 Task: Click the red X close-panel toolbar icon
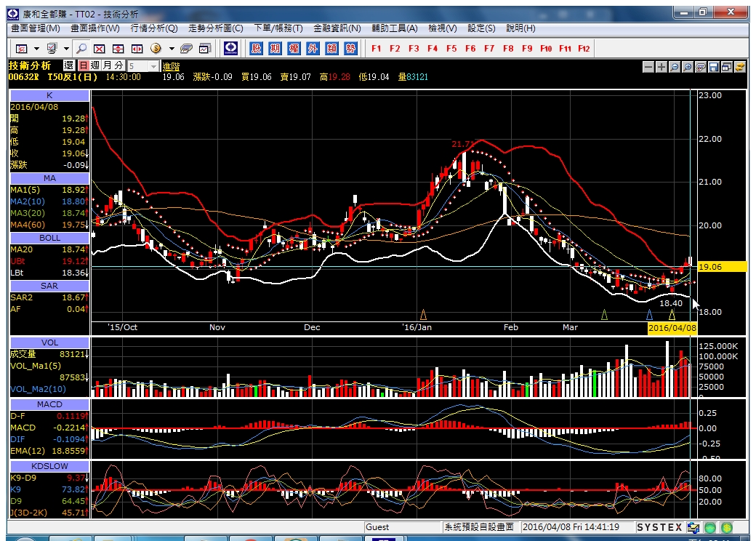pos(100,49)
